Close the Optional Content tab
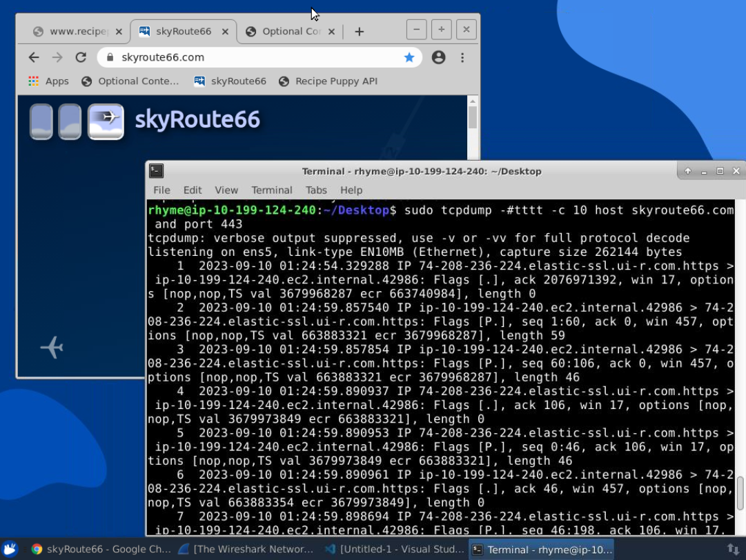The image size is (746, 560). (x=332, y=31)
